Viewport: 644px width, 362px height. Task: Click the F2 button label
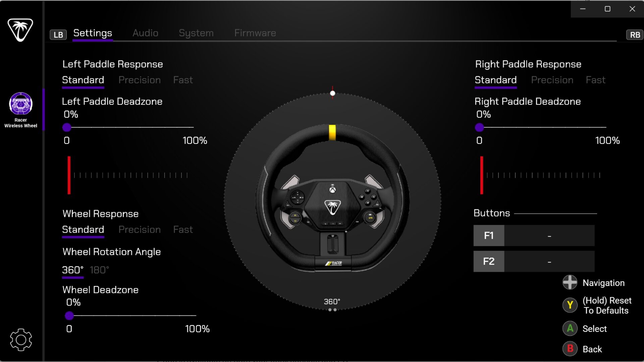[x=489, y=261]
